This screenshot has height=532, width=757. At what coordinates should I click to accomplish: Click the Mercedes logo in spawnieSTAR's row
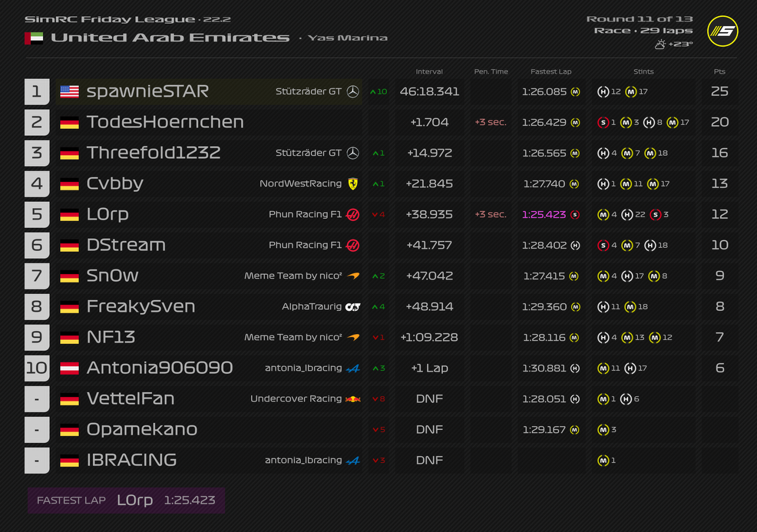pyautogui.click(x=352, y=91)
